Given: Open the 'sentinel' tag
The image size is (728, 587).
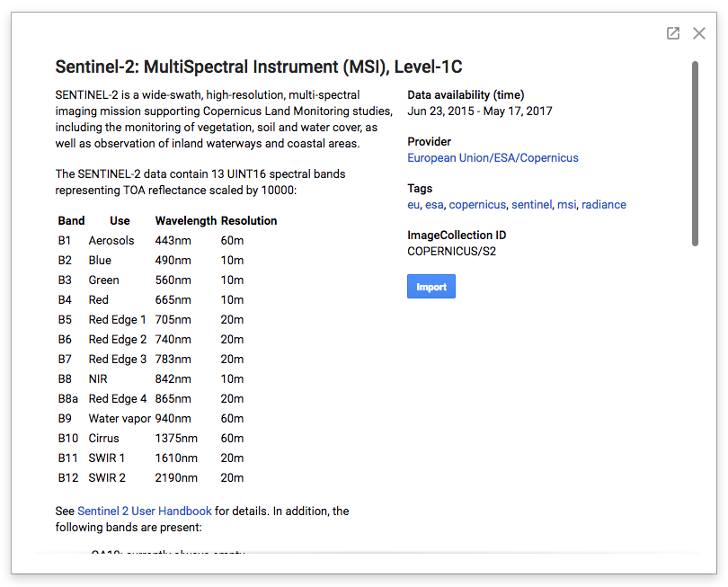Looking at the screenshot, I should tap(531, 205).
